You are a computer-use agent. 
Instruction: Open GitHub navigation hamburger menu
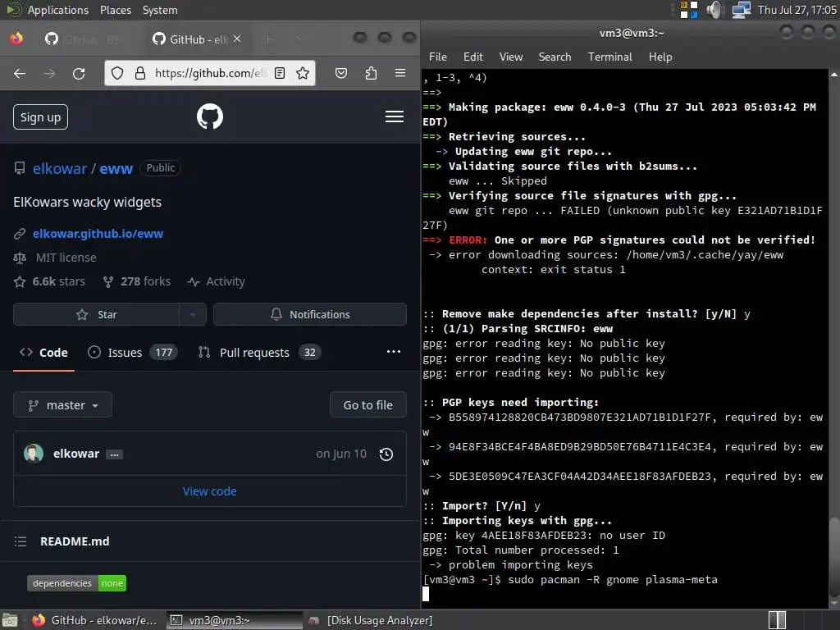point(395,116)
